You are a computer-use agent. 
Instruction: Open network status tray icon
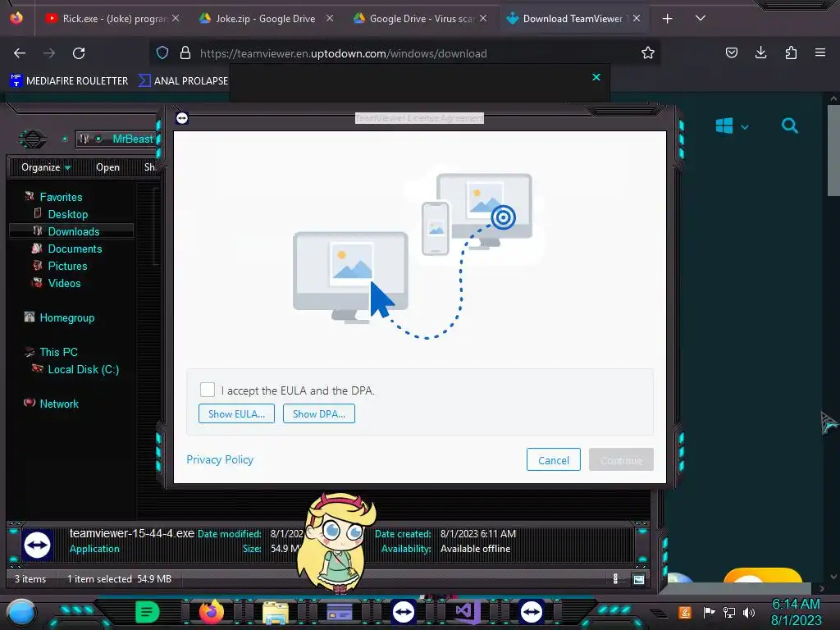click(x=729, y=612)
